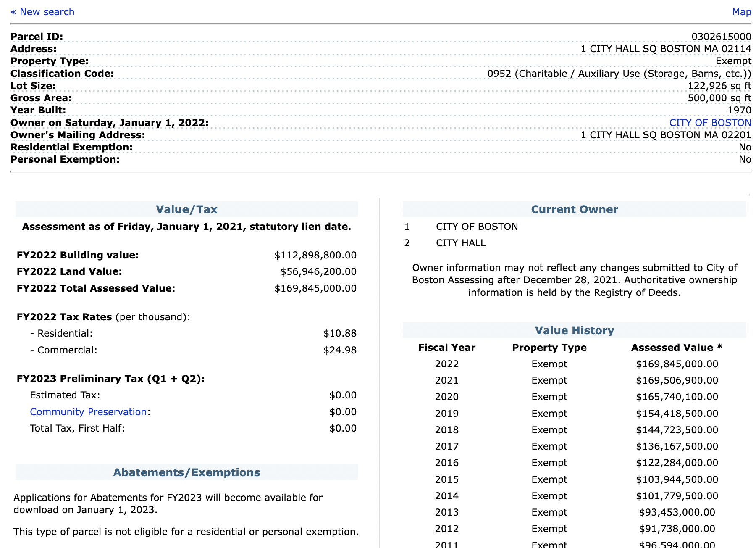This screenshot has width=756, height=548.
Task: Click the Parcel ID number 0302615000
Action: (x=721, y=37)
